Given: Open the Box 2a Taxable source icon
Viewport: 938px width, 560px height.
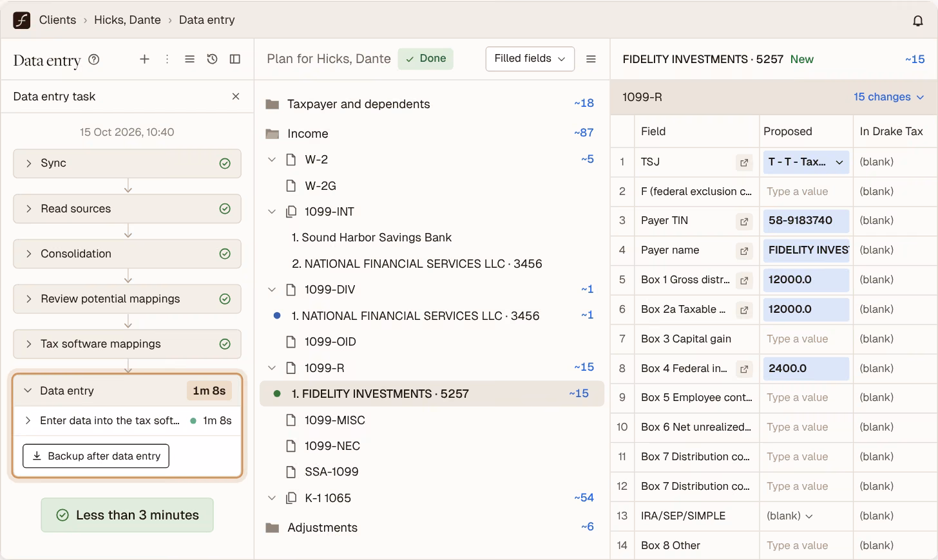Looking at the screenshot, I should (x=744, y=310).
